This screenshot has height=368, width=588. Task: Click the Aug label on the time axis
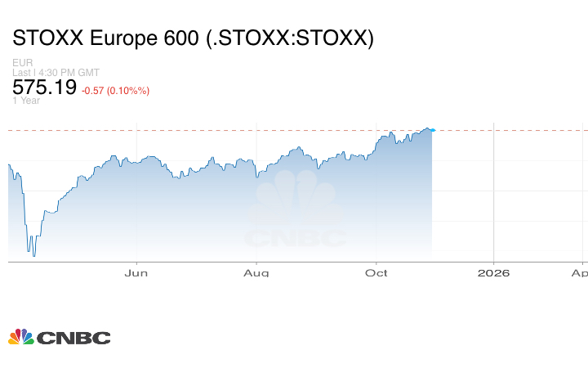256,272
